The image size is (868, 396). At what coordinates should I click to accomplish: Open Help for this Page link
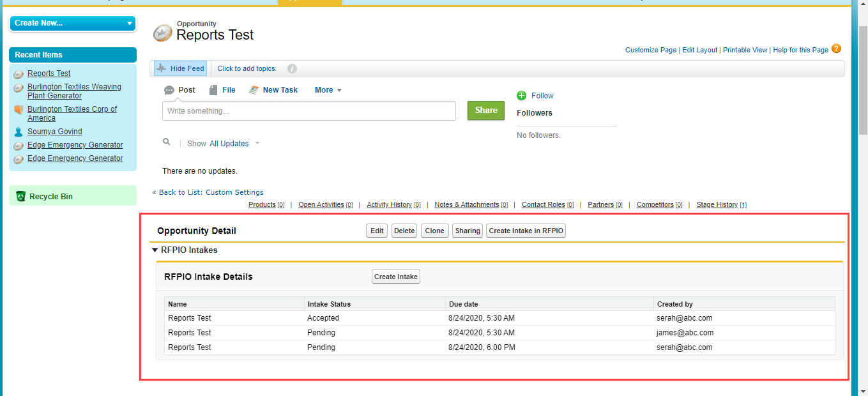(x=800, y=50)
